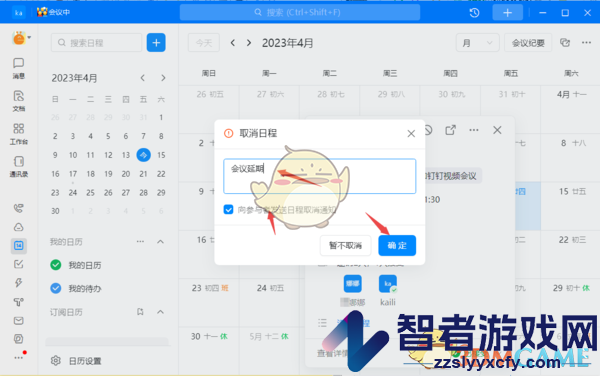Click the 钉钉视频会议 button

pos(452,176)
